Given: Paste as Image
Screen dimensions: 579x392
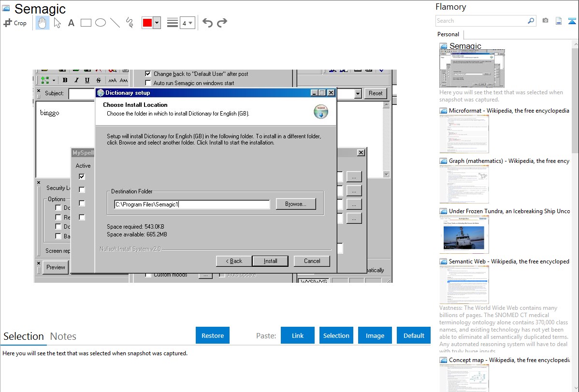Looking at the screenshot, I should [x=375, y=335].
